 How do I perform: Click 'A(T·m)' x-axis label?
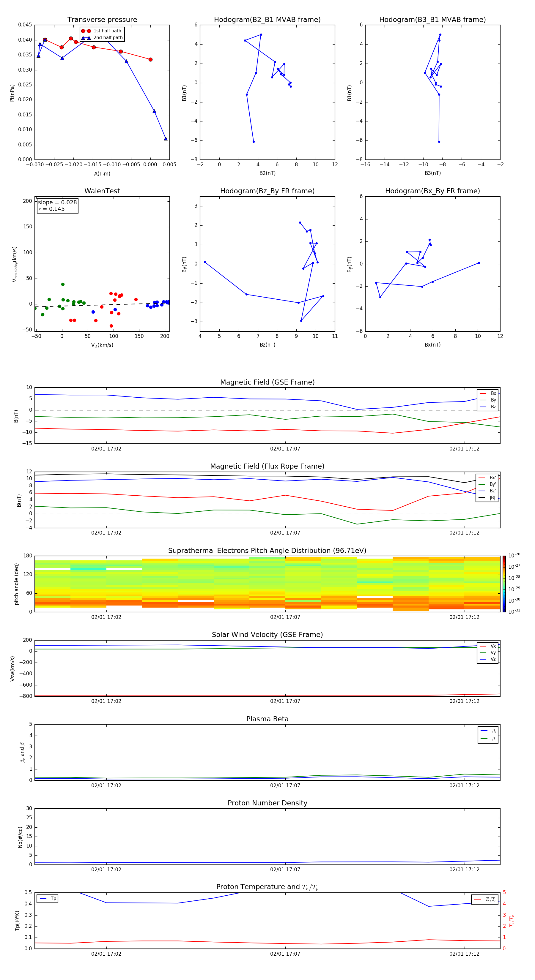tap(102, 174)
